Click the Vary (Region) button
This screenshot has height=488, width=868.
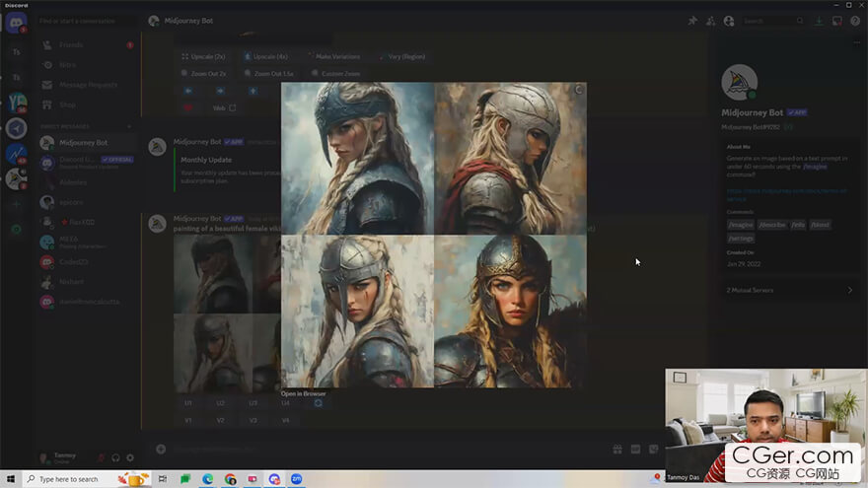(402, 56)
